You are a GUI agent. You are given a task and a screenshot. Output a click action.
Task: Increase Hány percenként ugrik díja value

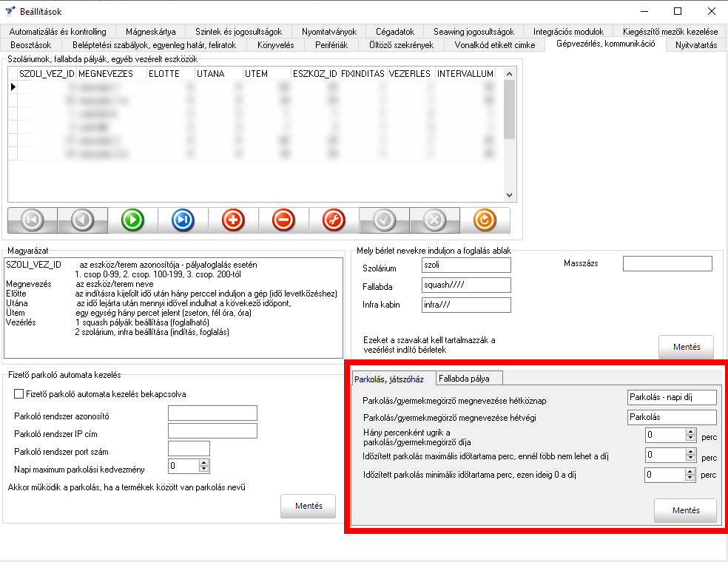(690, 432)
